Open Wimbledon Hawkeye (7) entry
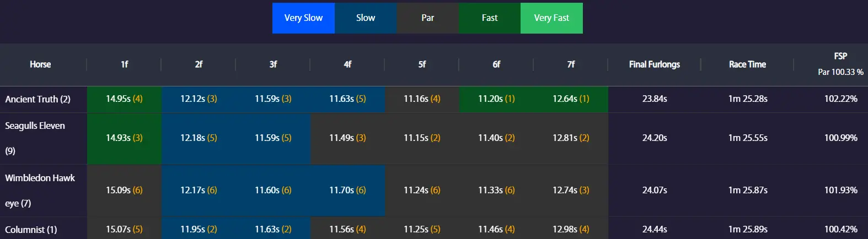Image resolution: width=868 pixels, height=239 pixels. [40, 178]
